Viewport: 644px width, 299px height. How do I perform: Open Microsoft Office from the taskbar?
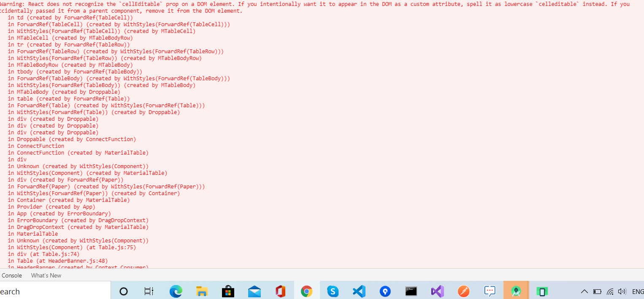(x=280, y=291)
